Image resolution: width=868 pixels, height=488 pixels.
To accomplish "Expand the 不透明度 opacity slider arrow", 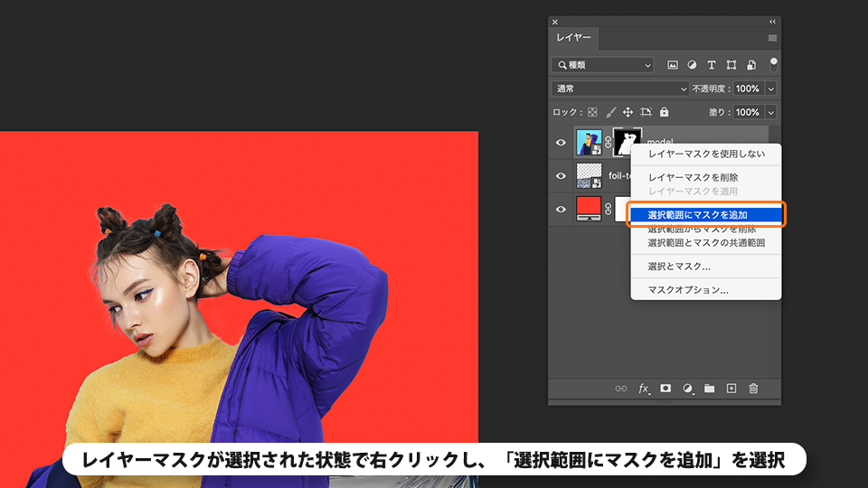I will [770, 89].
